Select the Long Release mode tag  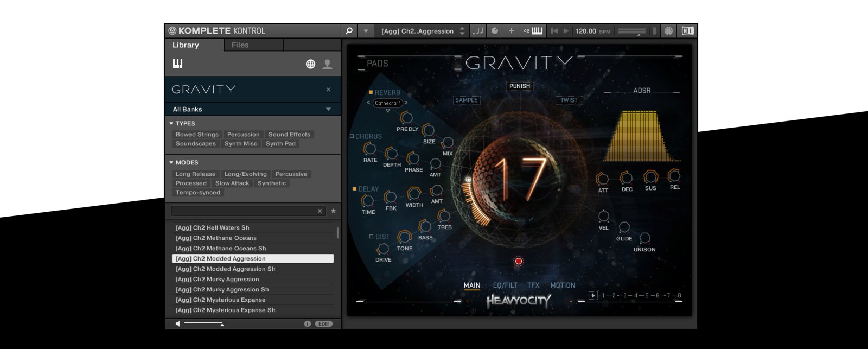tap(195, 174)
